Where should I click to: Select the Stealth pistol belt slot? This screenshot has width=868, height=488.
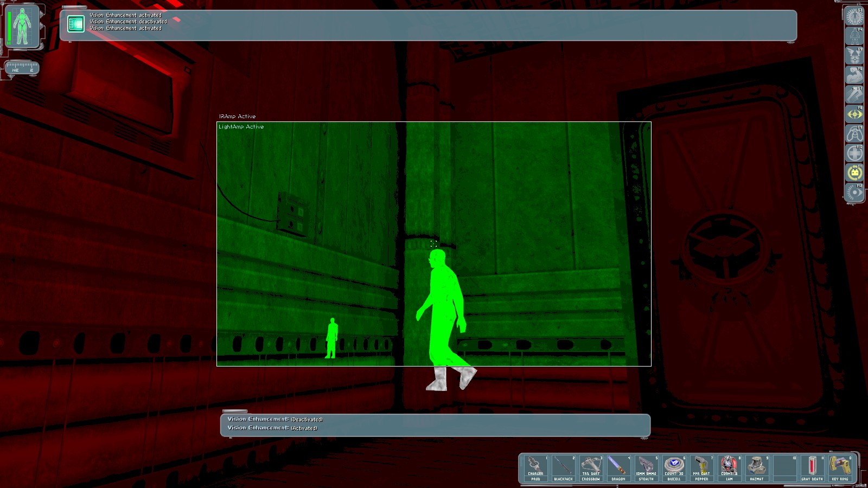pyautogui.click(x=647, y=468)
